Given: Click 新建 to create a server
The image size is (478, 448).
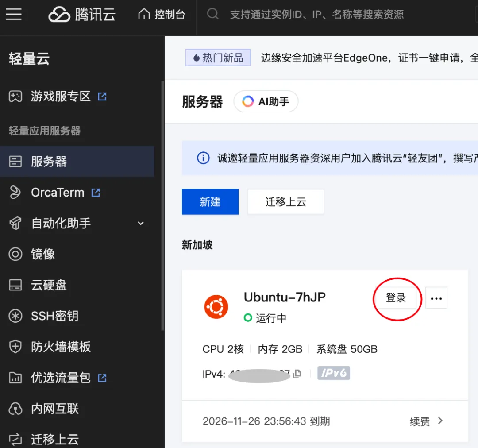Looking at the screenshot, I should coord(210,201).
